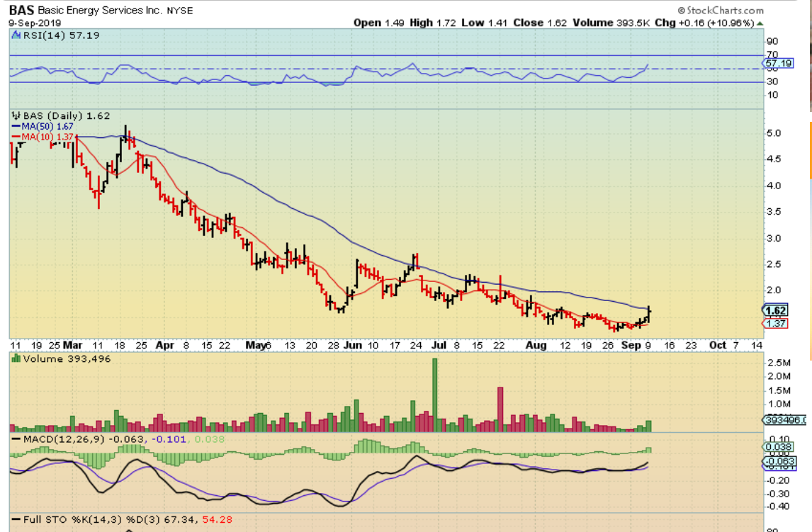Click the green 0.038 MACD histogram tag
The height and width of the screenshot is (532, 812).
pyautogui.click(x=778, y=446)
